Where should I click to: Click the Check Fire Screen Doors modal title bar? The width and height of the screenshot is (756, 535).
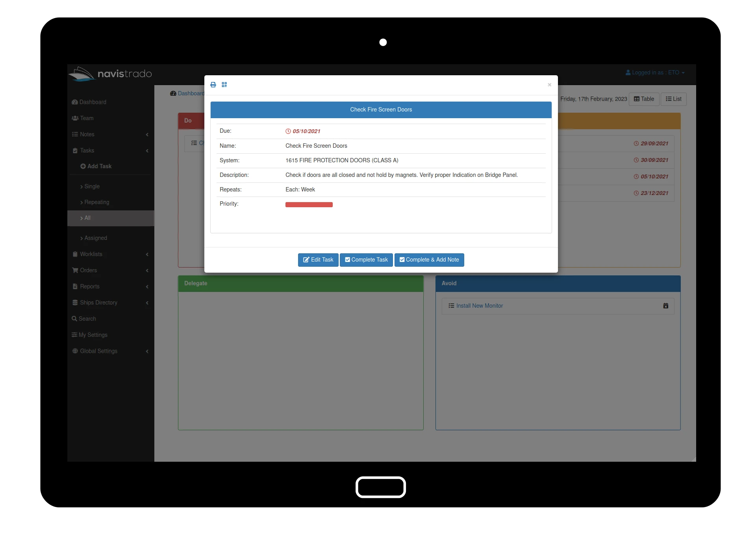tap(381, 110)
